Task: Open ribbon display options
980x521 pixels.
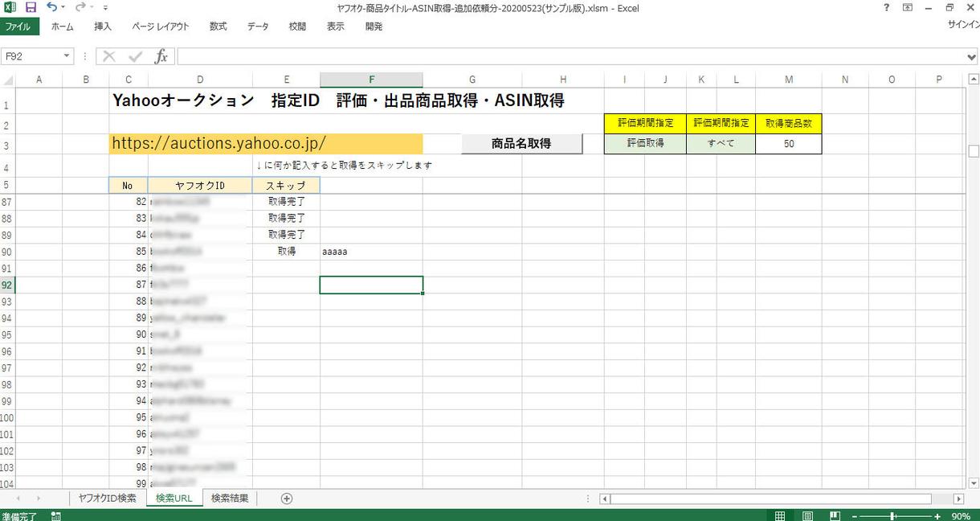Action: [x=907, y=7]
